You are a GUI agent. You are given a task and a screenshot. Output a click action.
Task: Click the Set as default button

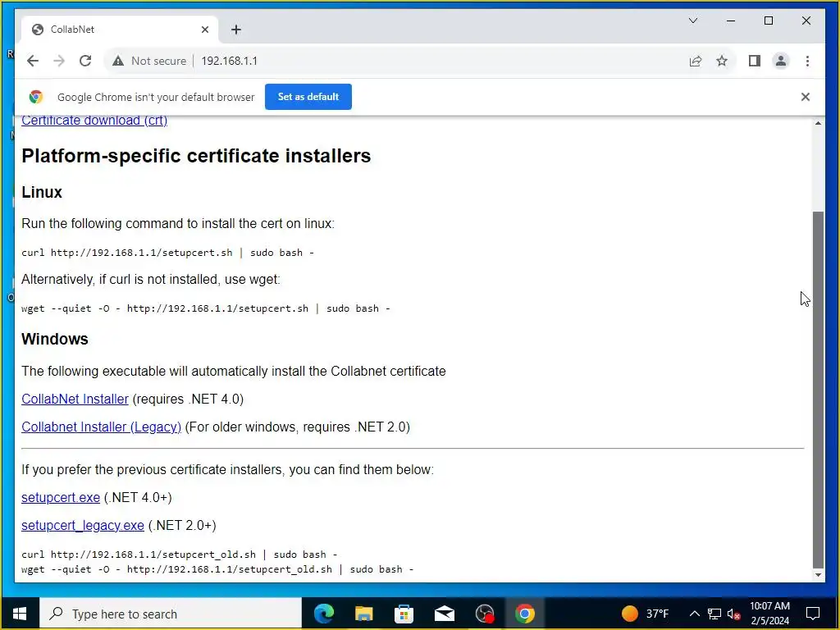[308, 97]
